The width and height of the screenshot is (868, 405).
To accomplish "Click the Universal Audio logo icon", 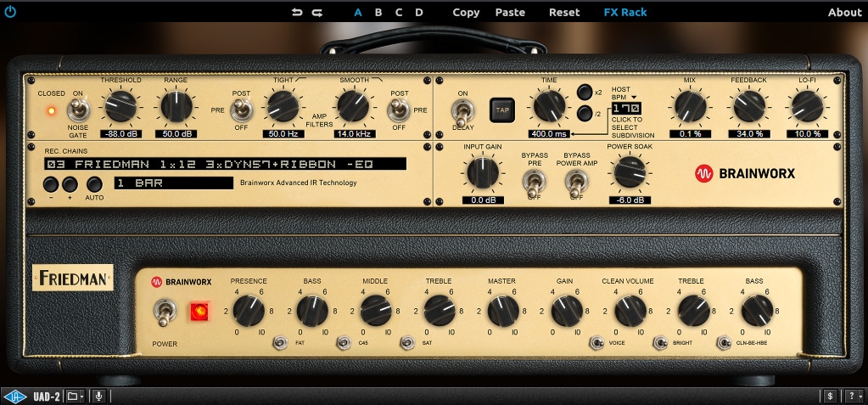I will point(15,397).
